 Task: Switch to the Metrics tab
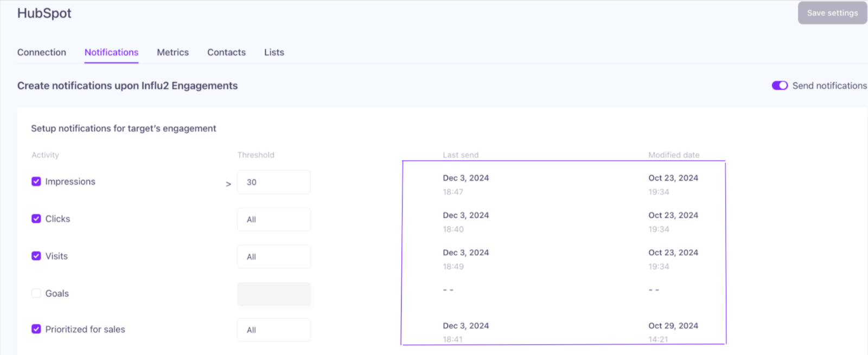173,52
